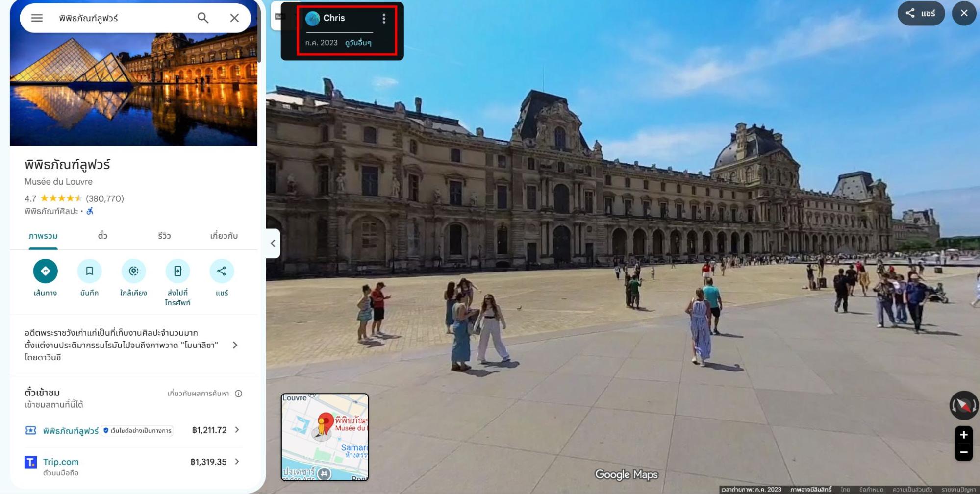The image size is (980, 494).
Task: Click the info icon beside เกี่ยวกับผลการค้นหา
Action: tap(239, 394)
